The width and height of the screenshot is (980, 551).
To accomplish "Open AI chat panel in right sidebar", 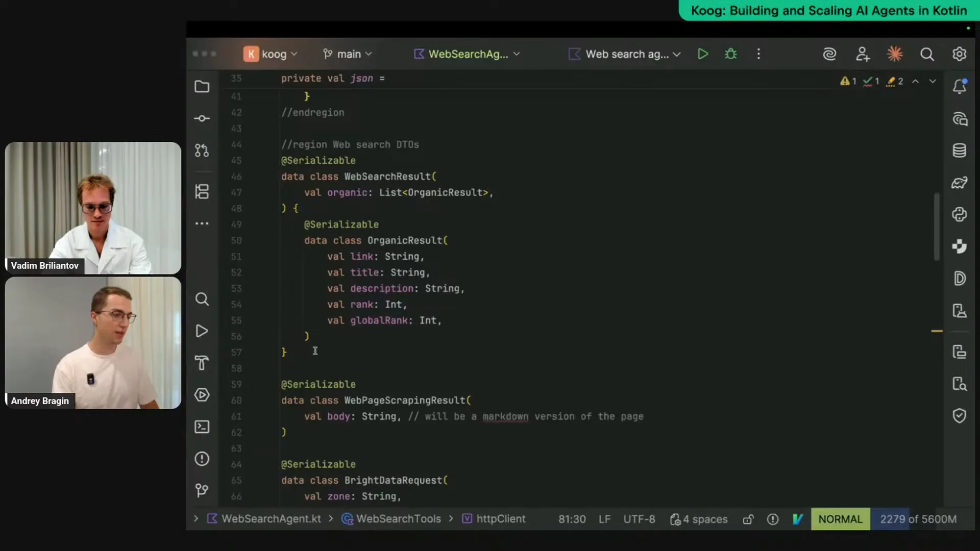I will 960,119.
